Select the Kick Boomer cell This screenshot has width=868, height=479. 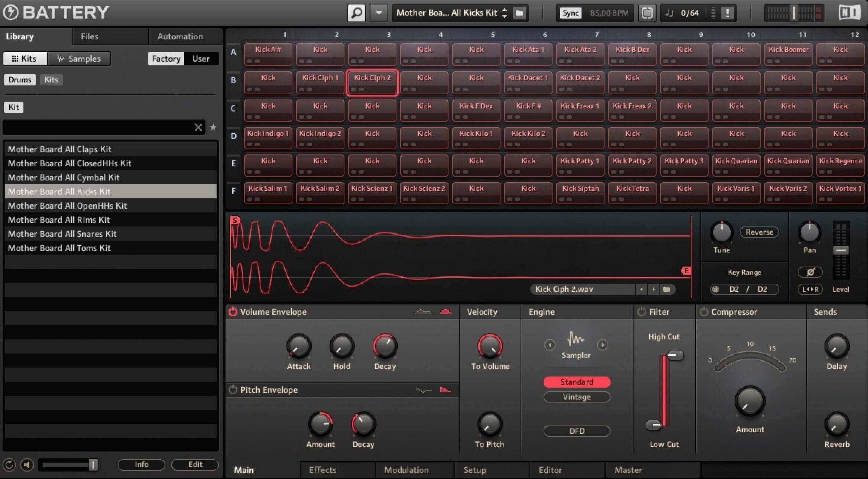788,55
